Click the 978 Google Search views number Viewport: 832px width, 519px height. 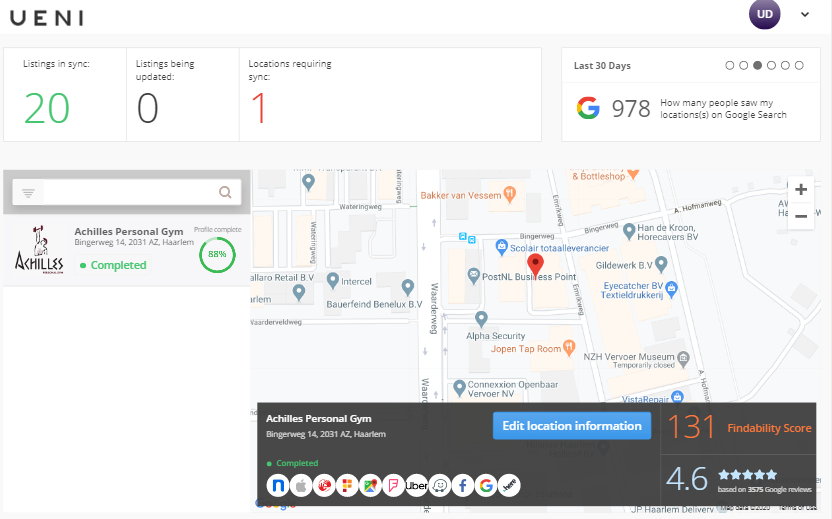(x=631, y=109)
